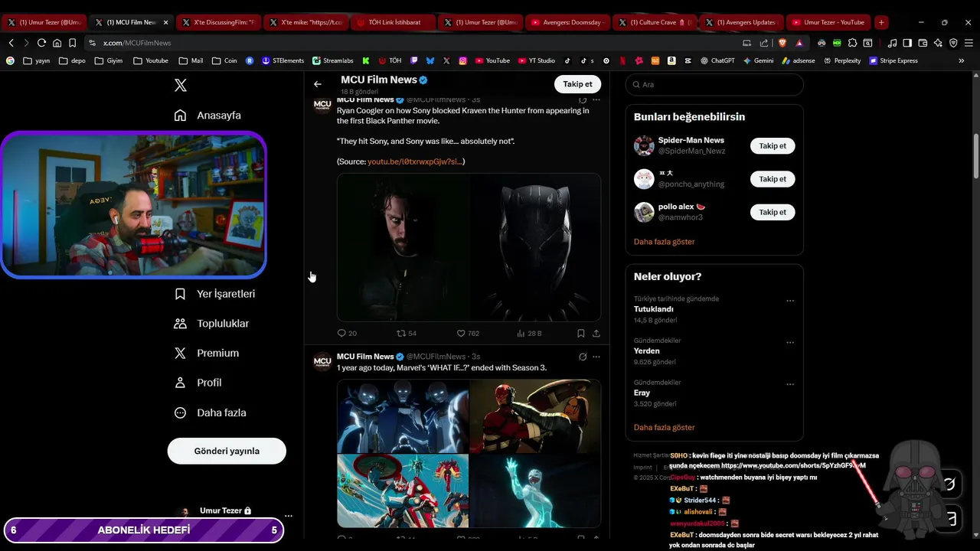Open Profil in the X sidebar

click(198, 383)
